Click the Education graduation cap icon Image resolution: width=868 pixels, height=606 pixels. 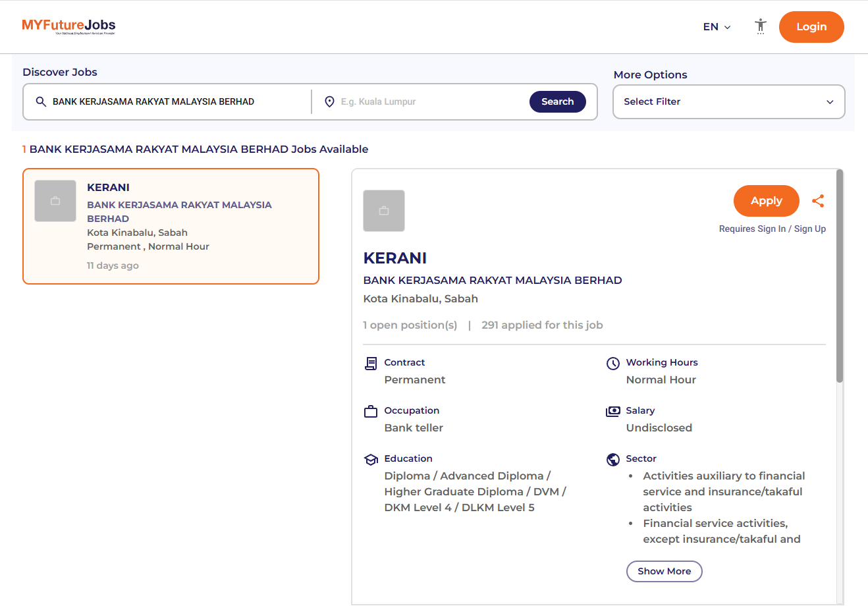click(x=371, y=459)
